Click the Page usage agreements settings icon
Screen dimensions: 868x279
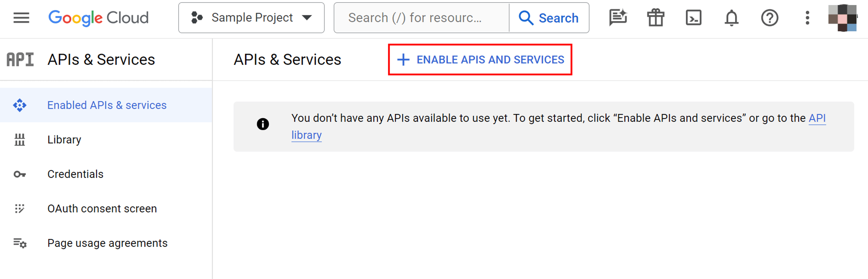(x=20, y=243)
